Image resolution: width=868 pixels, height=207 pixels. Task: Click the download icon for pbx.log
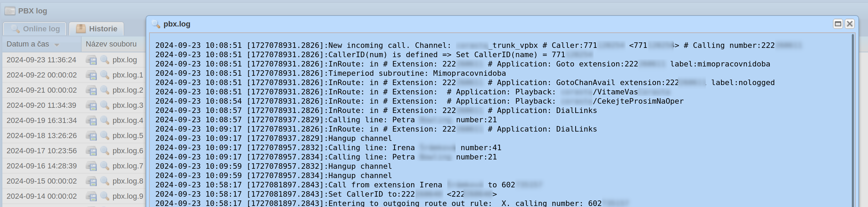[x=91, y=60]
